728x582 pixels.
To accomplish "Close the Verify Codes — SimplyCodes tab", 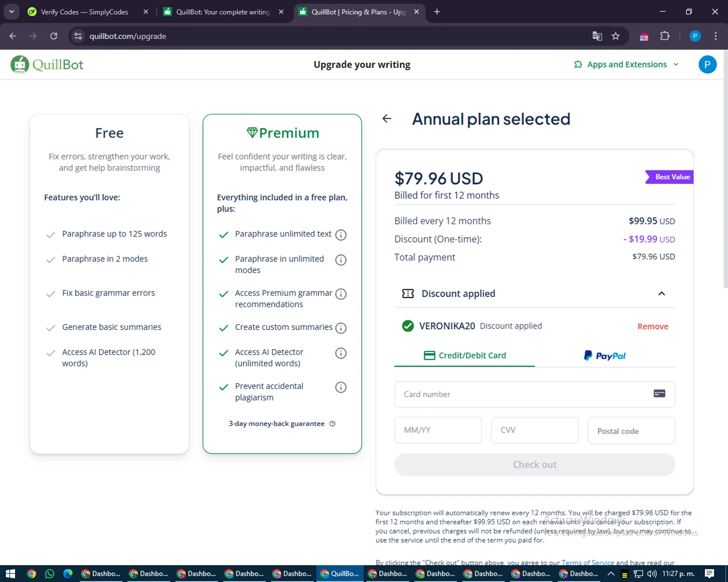I will point(146,12).
